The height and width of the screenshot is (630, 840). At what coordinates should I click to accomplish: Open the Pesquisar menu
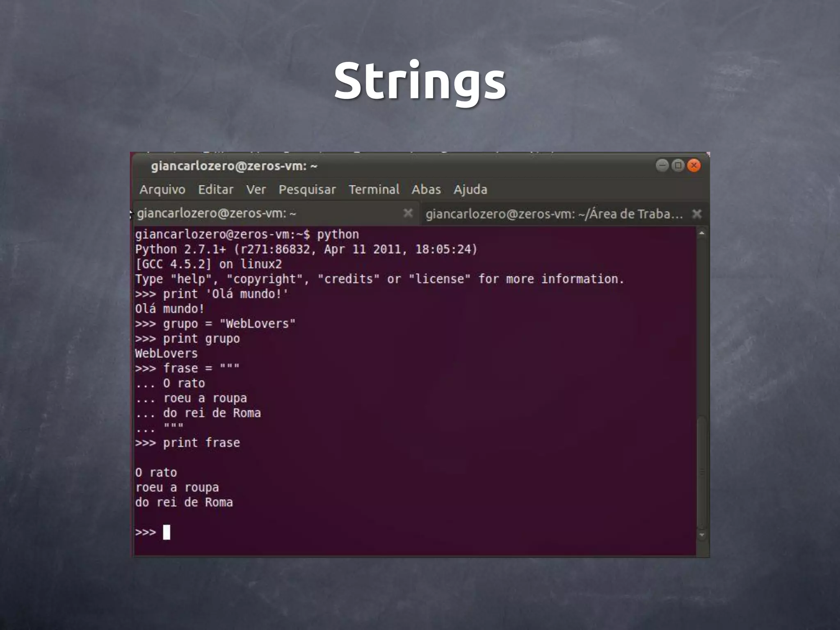(x=307, y=189)
